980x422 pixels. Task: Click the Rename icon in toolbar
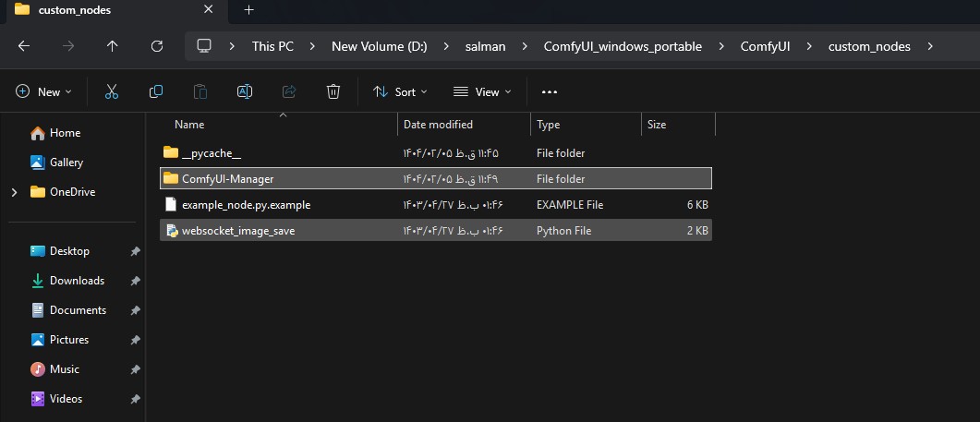[245, 91]
